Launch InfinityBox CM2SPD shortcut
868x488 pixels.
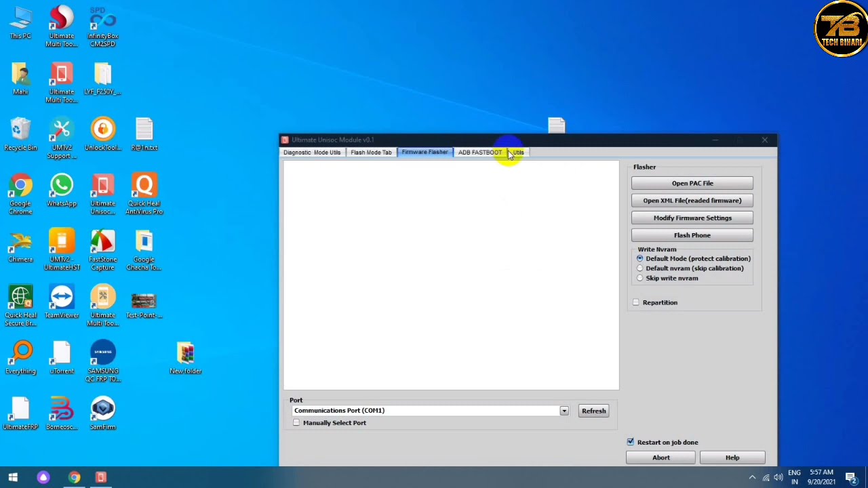[103, 27]
